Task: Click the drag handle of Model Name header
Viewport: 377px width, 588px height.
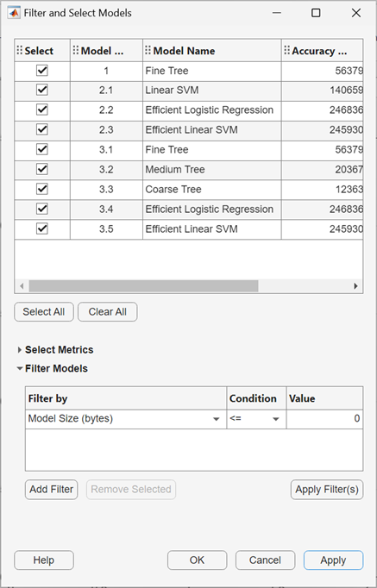Action: (148, 50)
